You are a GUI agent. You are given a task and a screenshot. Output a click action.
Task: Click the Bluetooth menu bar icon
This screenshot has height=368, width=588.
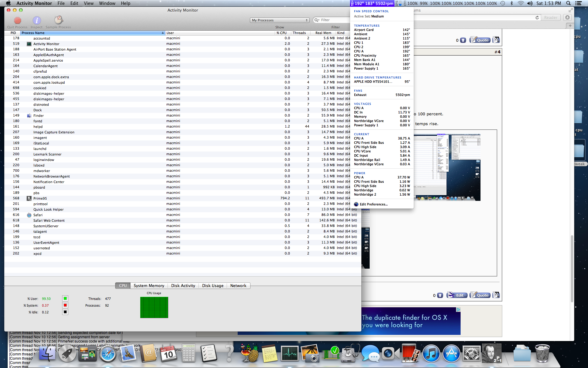coord(511,3)
